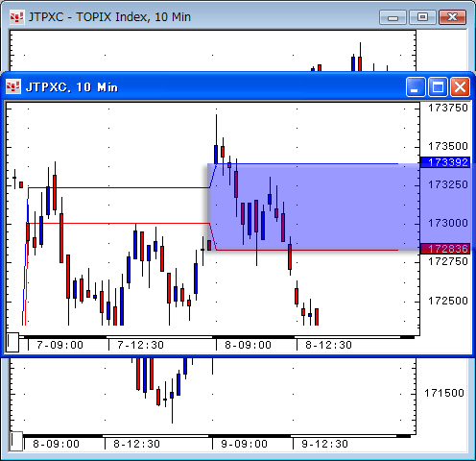This screenshot has height=461, width=476.
Task: Close the JTPXC 10 Min front window
Action: [x=460, y=86]
